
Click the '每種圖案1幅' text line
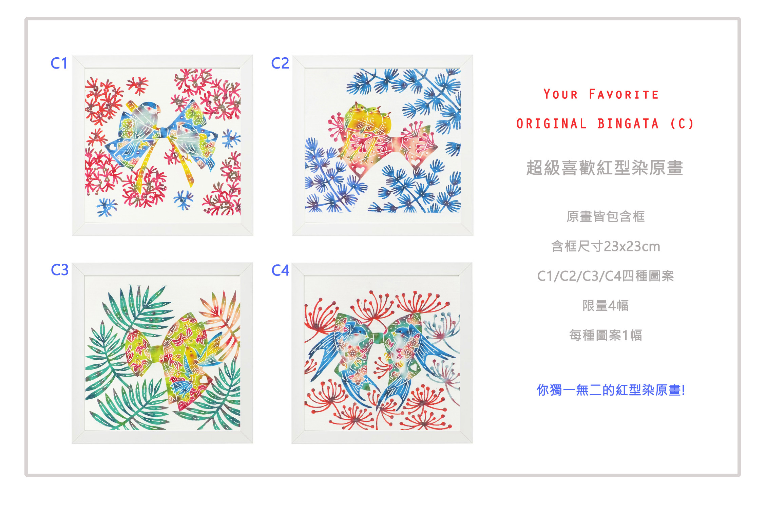[x=606, y=335]
